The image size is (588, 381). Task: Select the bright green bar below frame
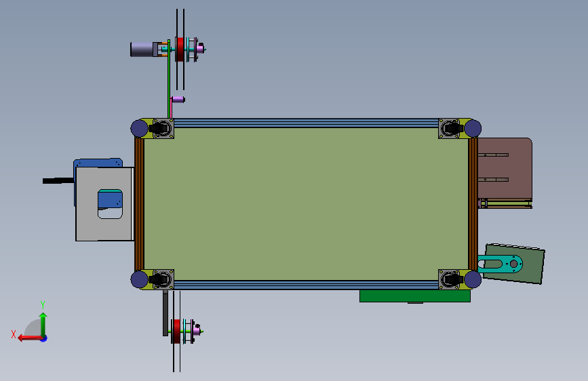click(x=415, y=296)
